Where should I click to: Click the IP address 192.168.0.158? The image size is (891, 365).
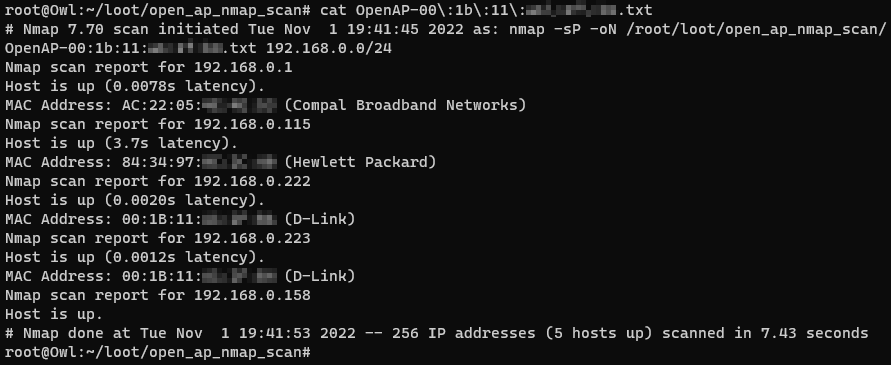tap(252, 295)
